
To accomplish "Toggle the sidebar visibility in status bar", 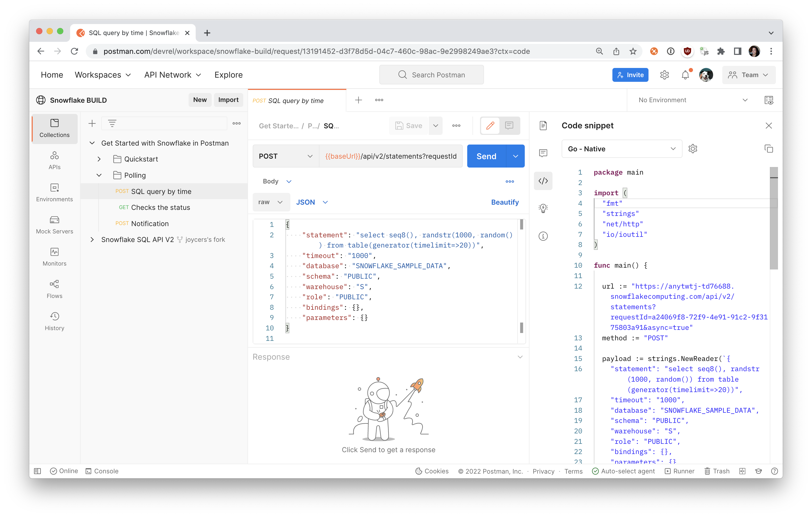I will 37,471.
